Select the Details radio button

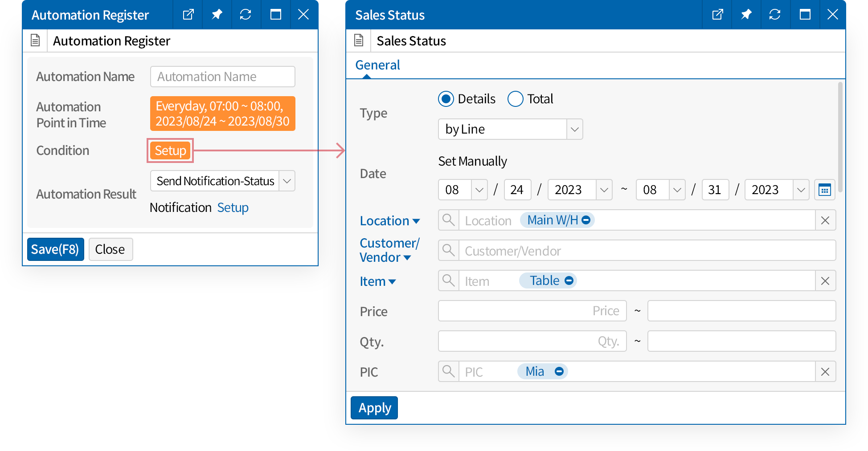pyautogui.click(x=446, y=99)
